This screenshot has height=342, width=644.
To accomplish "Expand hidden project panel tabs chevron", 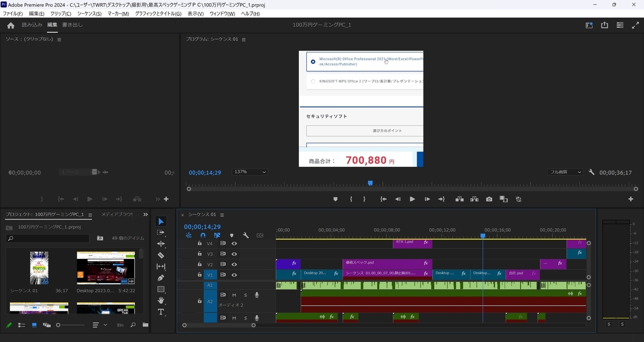I will click(x=145, y=214).
